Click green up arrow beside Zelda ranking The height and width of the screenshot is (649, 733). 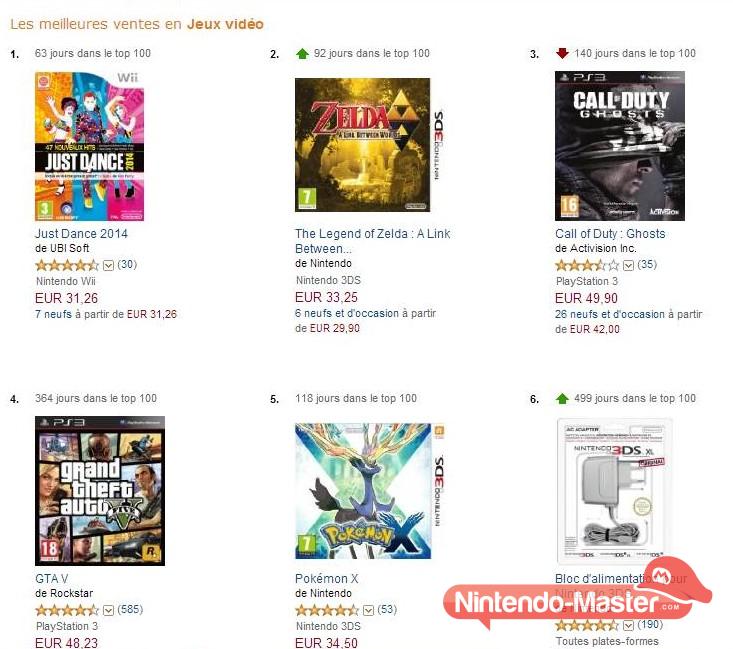point(302,53)
